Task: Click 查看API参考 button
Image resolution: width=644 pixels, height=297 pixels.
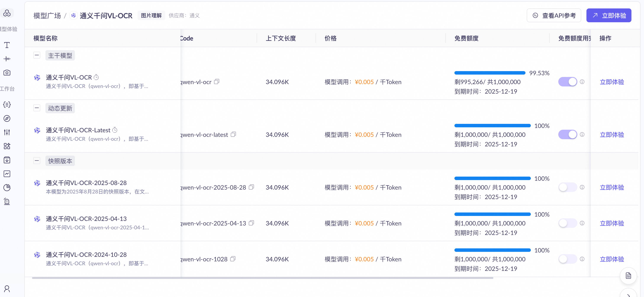Action: (x=554, y=16)
